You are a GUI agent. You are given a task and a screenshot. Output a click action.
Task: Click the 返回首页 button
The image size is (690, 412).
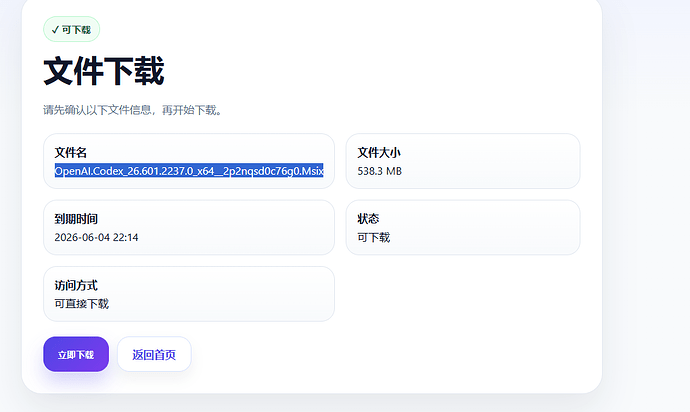(x=154, y=354)
